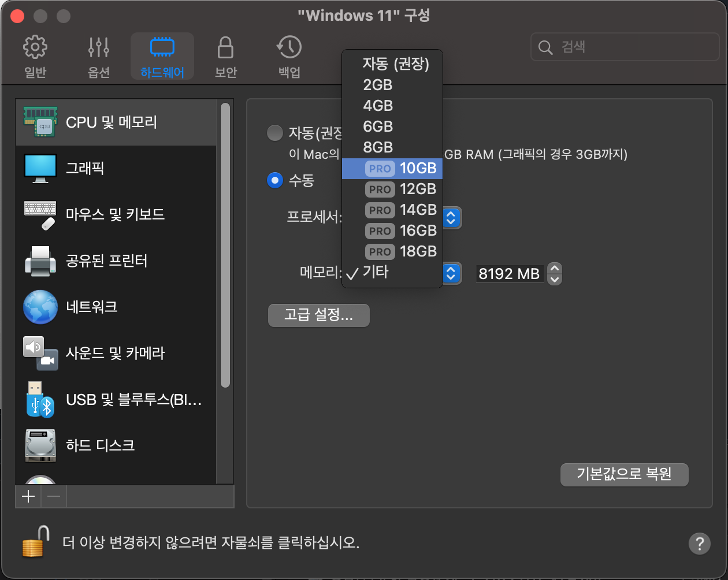The height and width of the screenshot is (580, 728).
Task: Choose PRO 16GB from the memory menu
Action: (392, 230)
